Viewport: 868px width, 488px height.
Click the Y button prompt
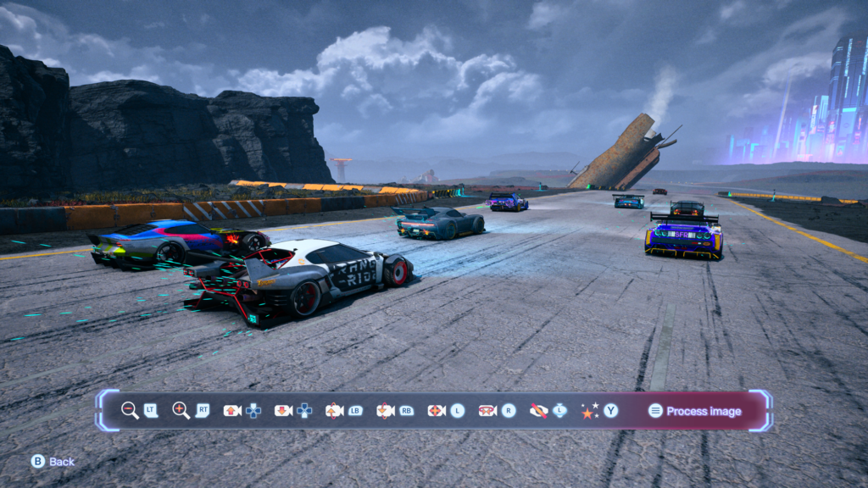(x=610, y=411)
